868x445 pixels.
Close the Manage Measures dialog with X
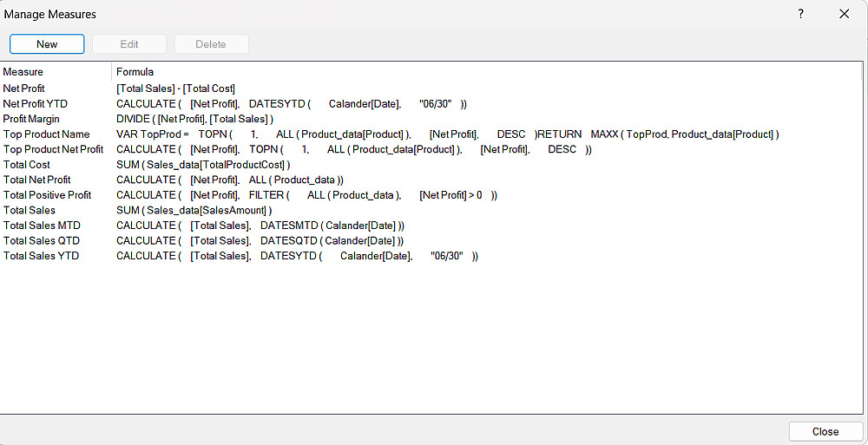845,15
